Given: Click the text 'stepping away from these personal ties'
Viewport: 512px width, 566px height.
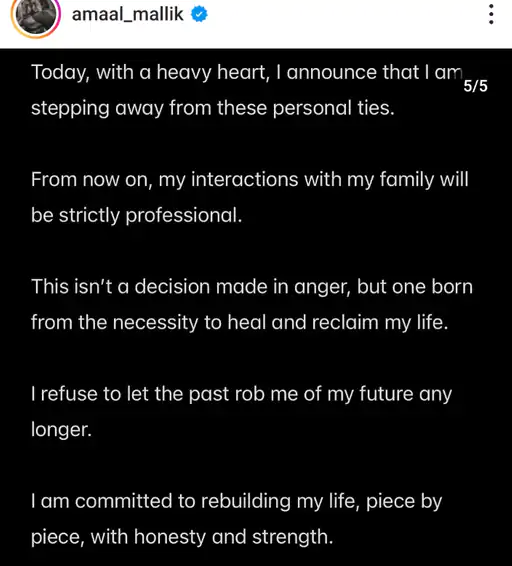Looking at the screenshot, I should click(213, 108).
